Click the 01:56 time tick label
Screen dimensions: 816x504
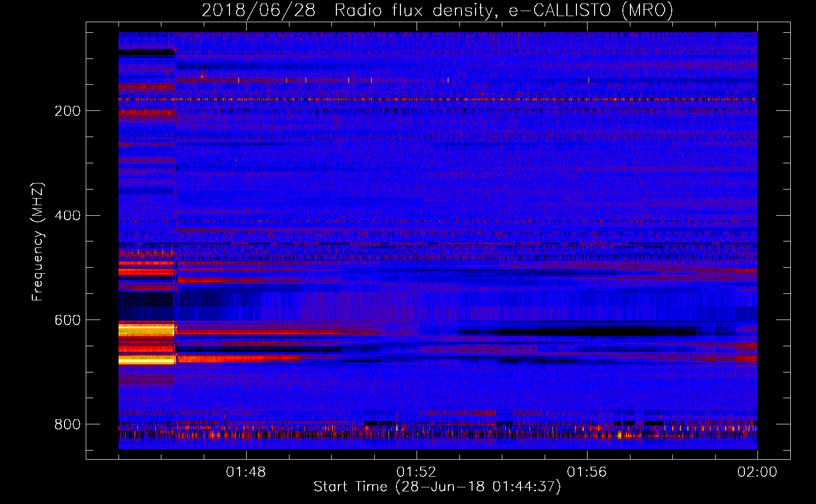[587, 472]
